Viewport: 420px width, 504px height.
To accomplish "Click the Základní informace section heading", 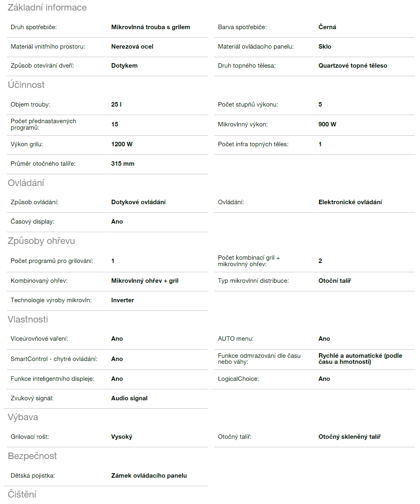I will click(x=47, y=8).
